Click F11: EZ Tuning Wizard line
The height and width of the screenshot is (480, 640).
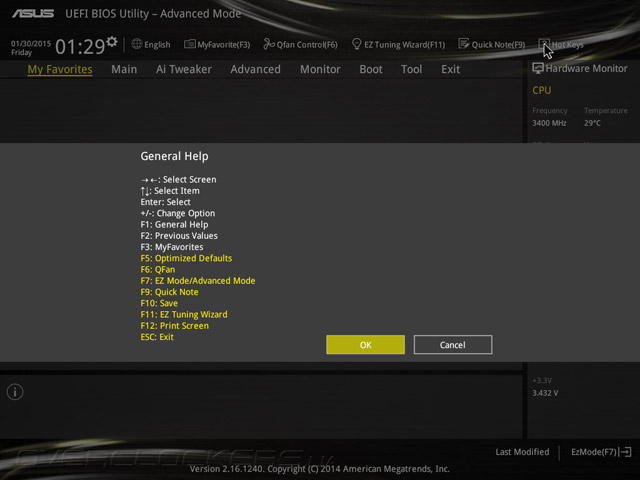click(x=184, y=315)
